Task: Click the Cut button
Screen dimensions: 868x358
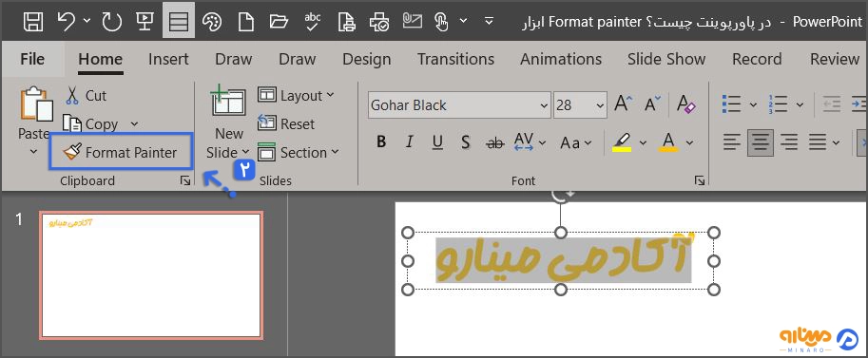Action: tap(86, 96)
